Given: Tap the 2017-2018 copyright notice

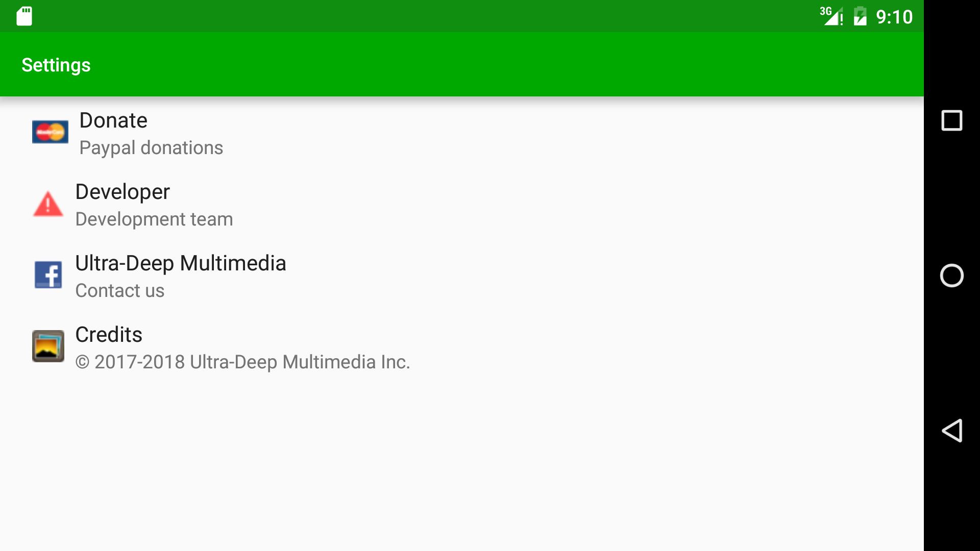Looking at the screenshot, I should [x=242, y=362].
